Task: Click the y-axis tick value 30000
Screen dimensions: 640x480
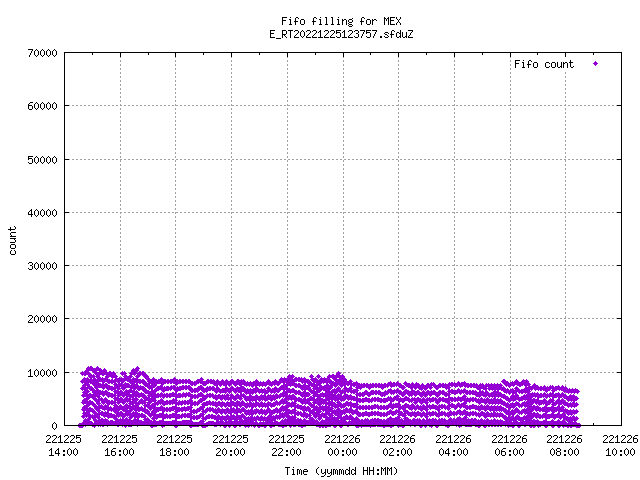Action: [x=42, y=266]
